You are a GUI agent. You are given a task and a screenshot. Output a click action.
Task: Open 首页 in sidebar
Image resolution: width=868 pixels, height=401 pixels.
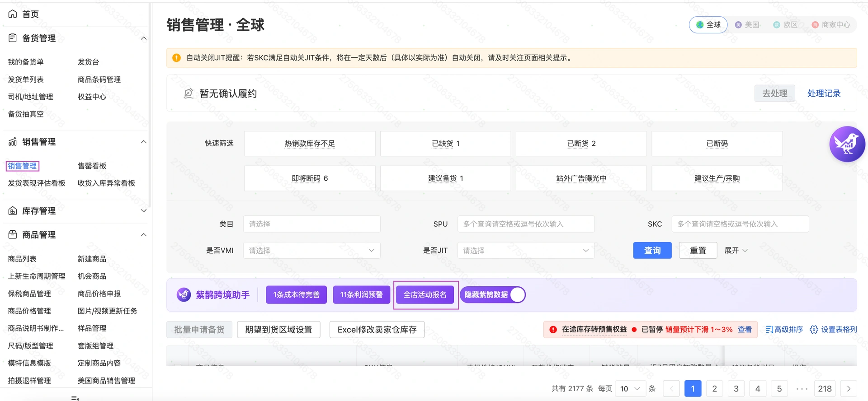point(30,14)
